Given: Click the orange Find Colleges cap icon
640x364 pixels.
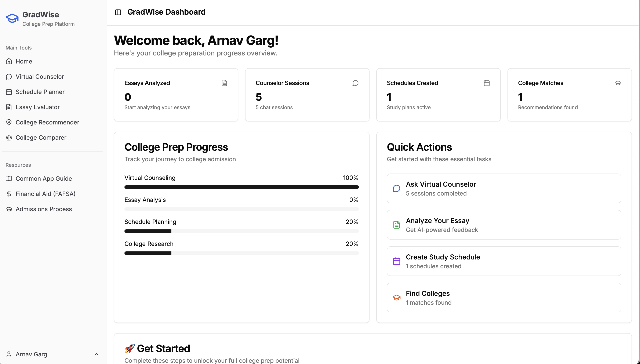Looking at the screenshot, I should [396, 298].
